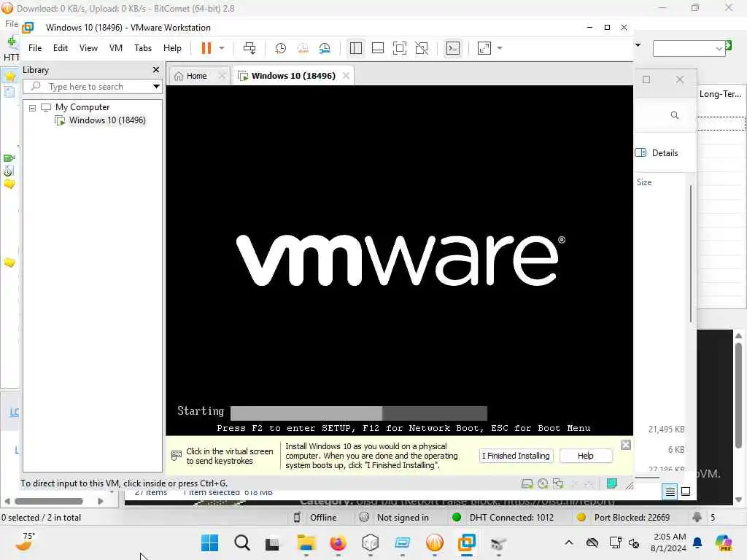Collapse the My Computer tree node
Image resolution: width=747 pixels, height=560 pixels.
point(32,108)
